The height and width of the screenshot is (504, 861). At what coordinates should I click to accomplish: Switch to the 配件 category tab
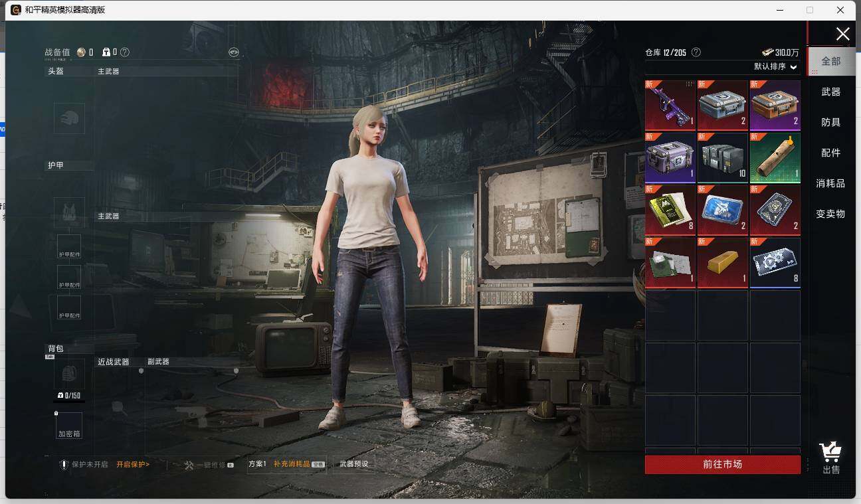[x=831, y=153]
